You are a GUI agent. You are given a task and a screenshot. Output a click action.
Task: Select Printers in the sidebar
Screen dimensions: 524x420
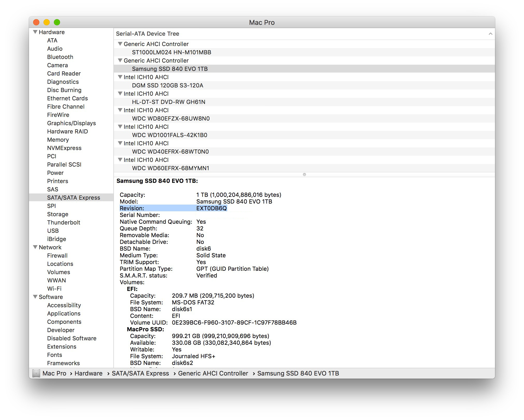coord(57,181)
